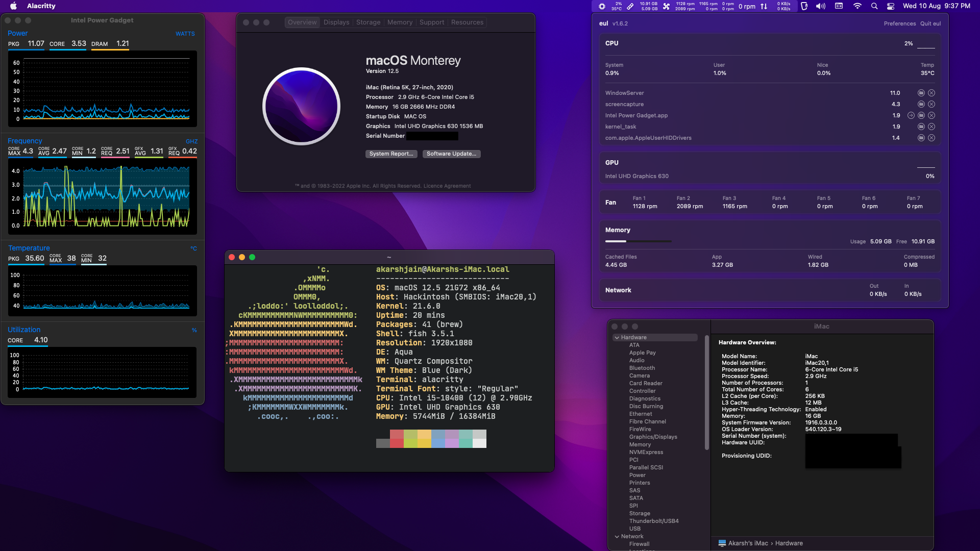Activate Intel Power Gadget.app via arrow icon
The image size is (980, 551).
pos(911,115)
